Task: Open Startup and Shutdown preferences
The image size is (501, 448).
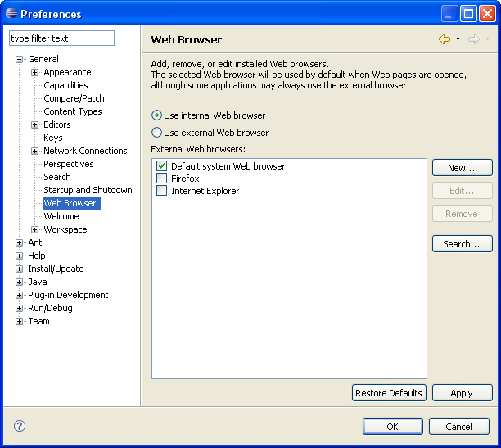Action: pos(88,190)
